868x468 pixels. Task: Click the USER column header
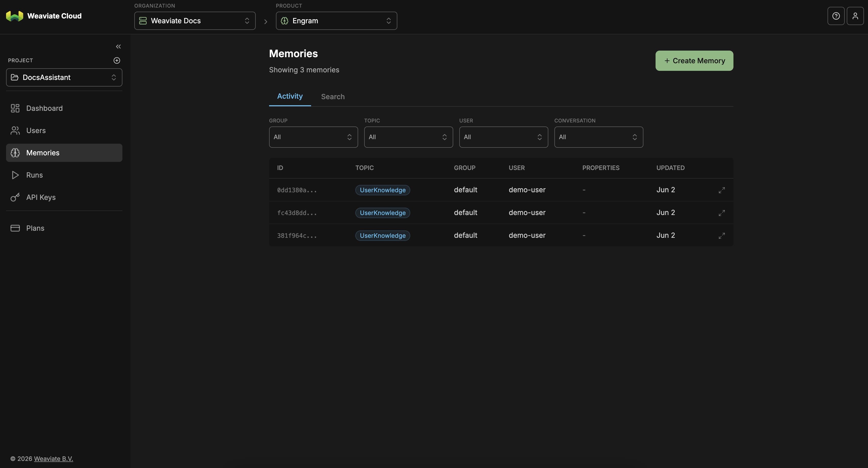point(516,168)
